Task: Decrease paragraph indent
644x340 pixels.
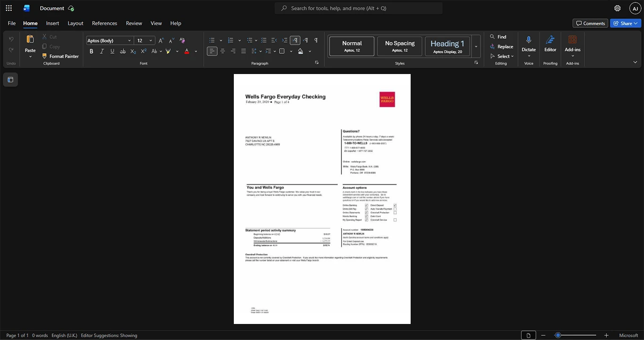Action: pyautogui.click(x=274, y=41)
